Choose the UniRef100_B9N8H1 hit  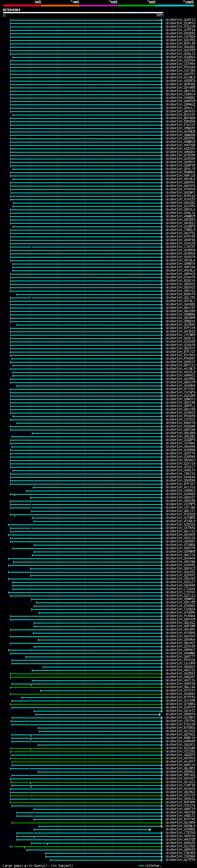click(x=180, y=172)
